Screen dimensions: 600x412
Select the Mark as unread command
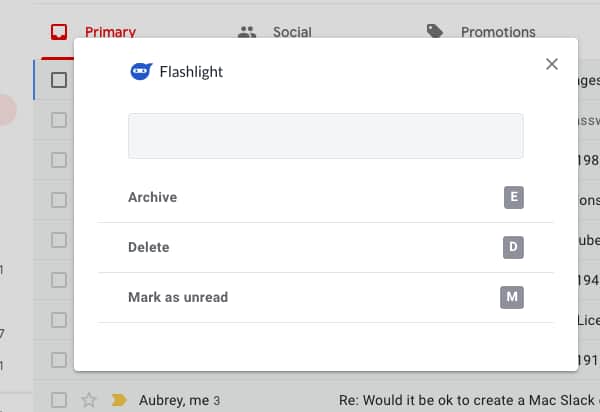click(x=325, y=297)
